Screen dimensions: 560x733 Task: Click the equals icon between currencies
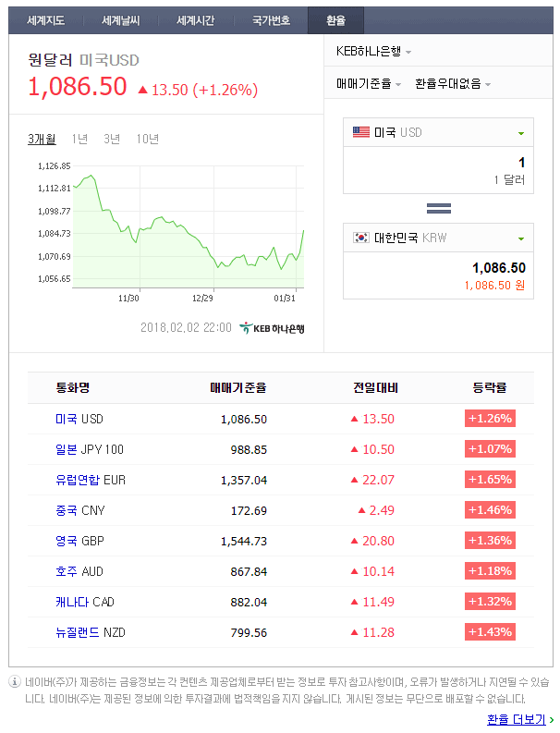[438, 208]
